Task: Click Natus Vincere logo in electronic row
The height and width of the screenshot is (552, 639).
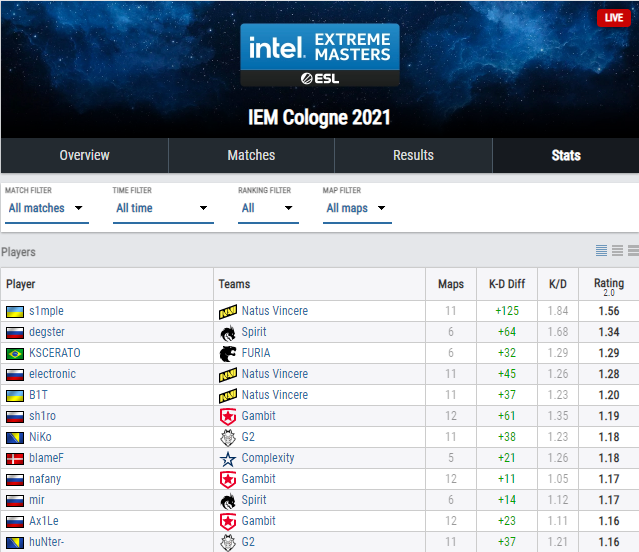Action: click(x=228, y=375)
